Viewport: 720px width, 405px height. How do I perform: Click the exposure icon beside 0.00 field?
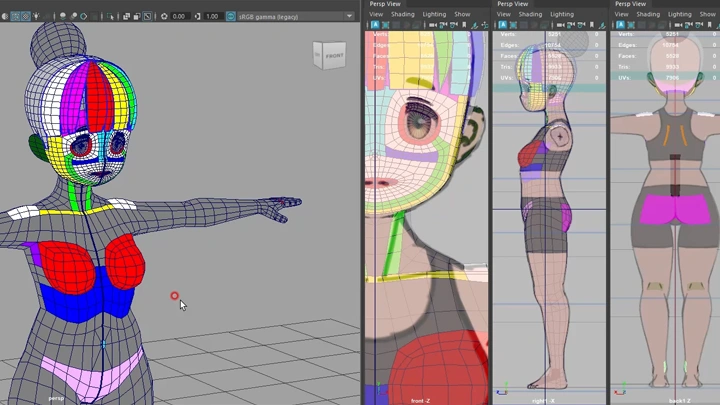[164, 17]
